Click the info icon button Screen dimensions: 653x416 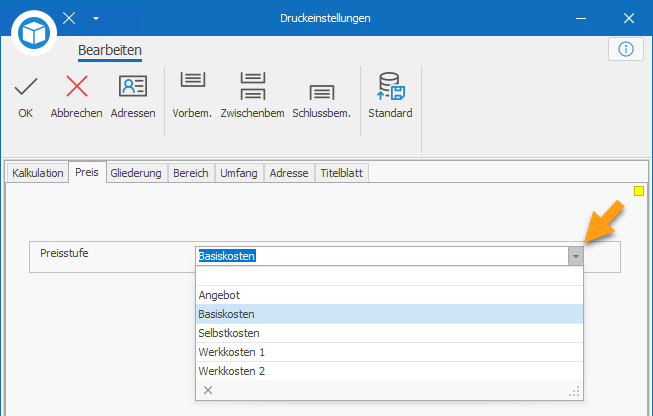tap(626, 49)
